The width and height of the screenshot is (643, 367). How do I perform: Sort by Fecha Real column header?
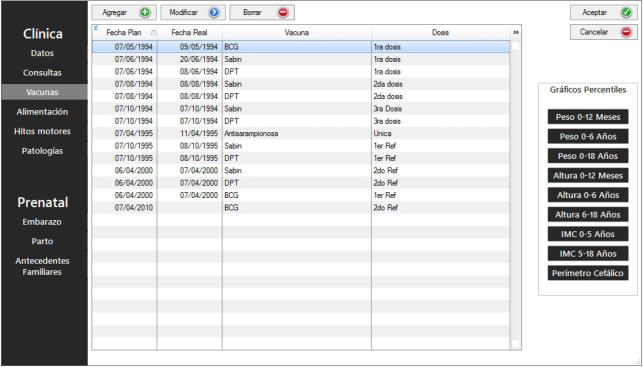pos(189,33)
